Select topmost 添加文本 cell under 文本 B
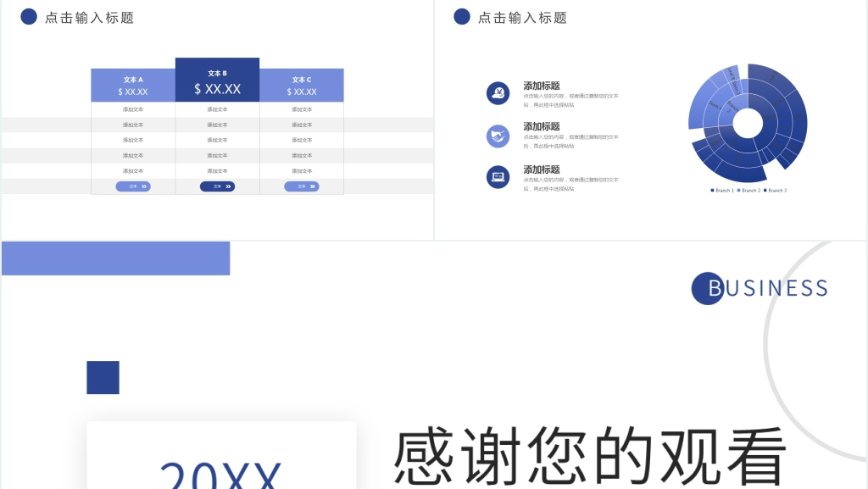 tap(217, 109)
